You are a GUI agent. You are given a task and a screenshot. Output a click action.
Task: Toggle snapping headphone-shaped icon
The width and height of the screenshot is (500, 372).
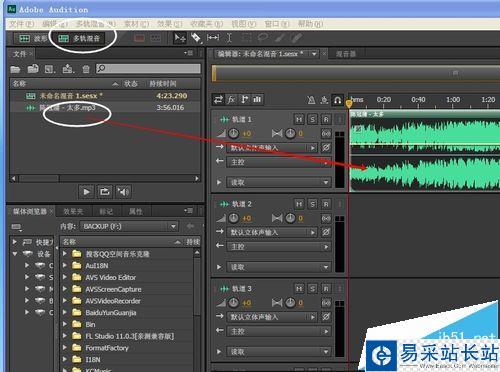click(x=337, y=100)
